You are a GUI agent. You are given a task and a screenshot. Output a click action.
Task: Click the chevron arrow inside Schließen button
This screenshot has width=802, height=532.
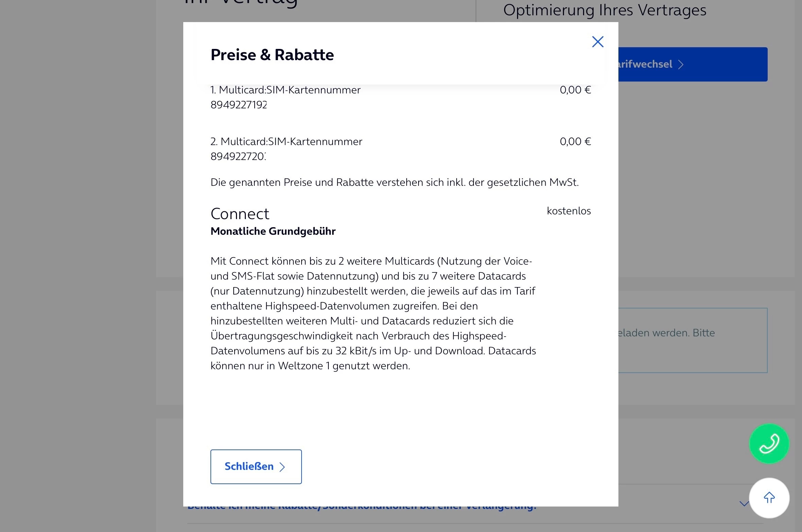pyautogui.click(x=282, y=467)
